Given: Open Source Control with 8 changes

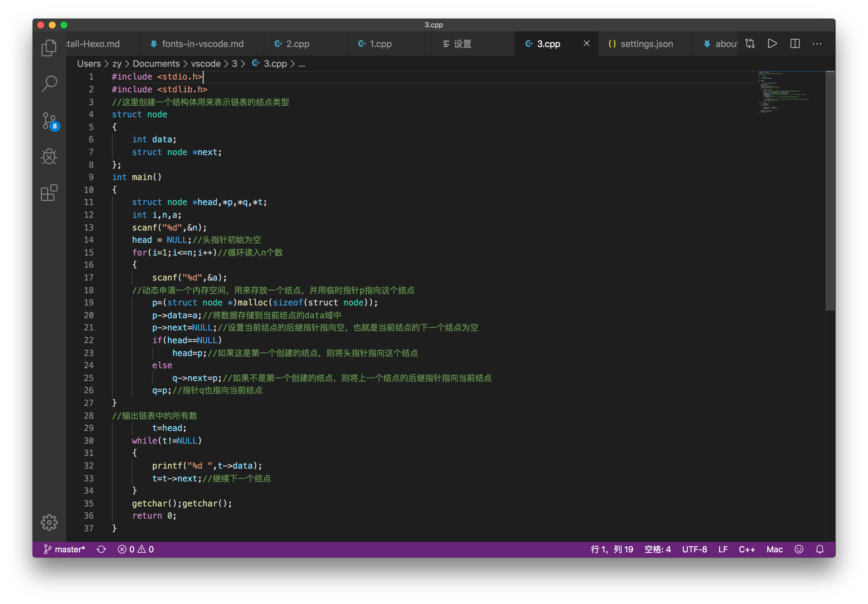Looking at the screenshot, I should point(49,121).
